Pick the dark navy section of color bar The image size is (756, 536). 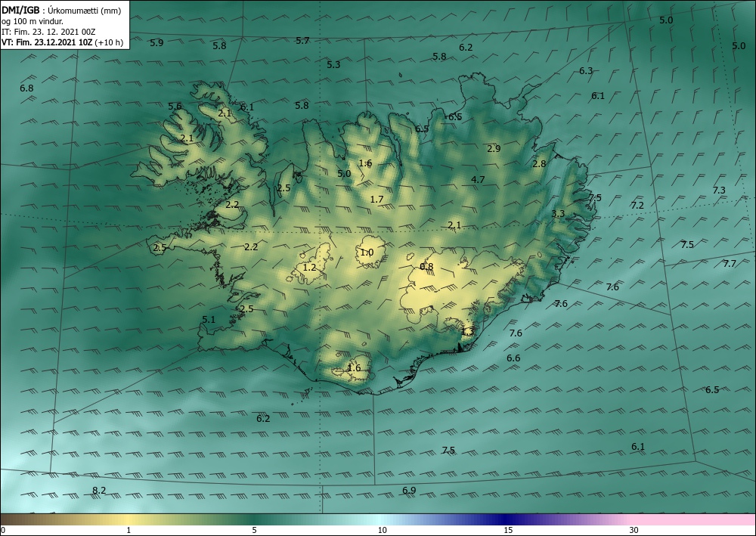tap(507, 519)
